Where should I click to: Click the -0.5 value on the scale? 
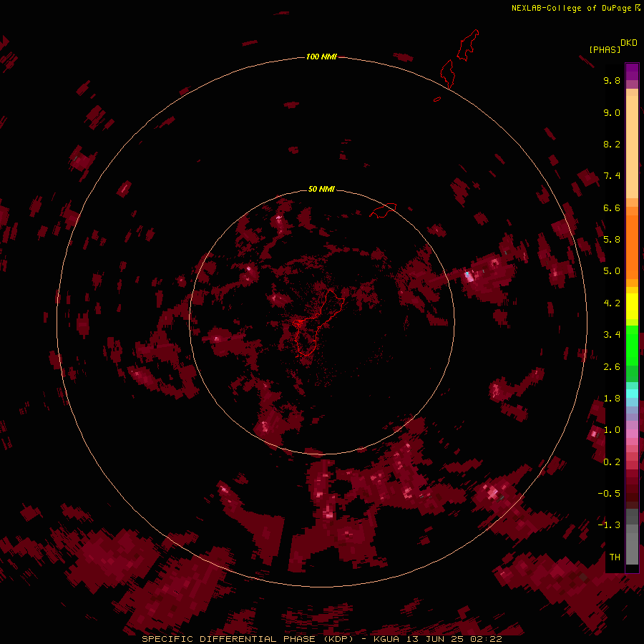tap(609, 494)
